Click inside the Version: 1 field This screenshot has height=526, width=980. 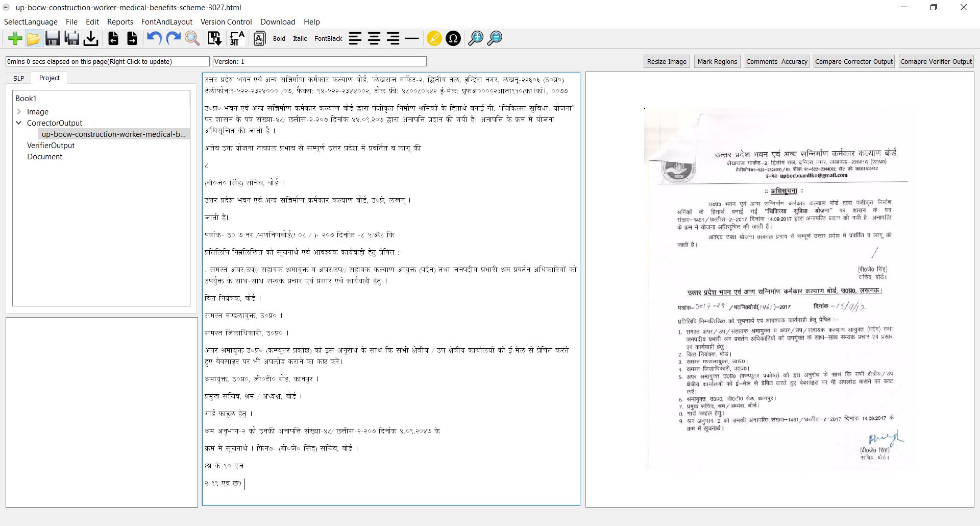(x=319, y=61)
